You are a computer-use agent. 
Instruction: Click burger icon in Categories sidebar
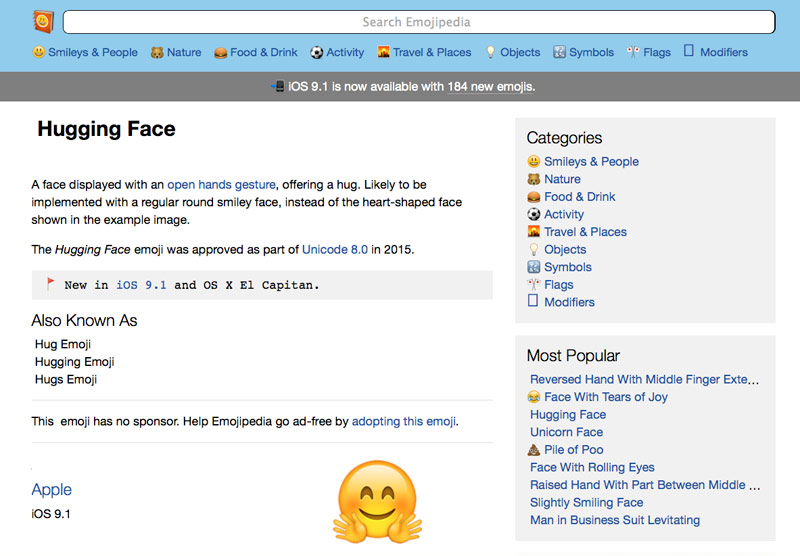[534, 197]
